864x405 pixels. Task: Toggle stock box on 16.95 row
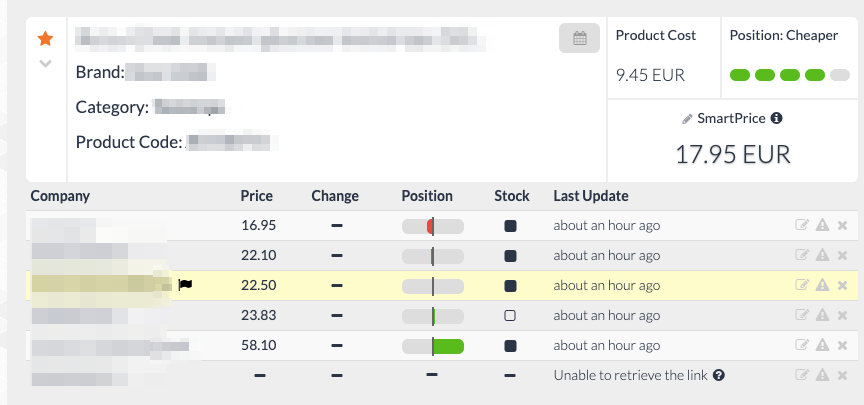pyautogui.click(x=510, y=225)
